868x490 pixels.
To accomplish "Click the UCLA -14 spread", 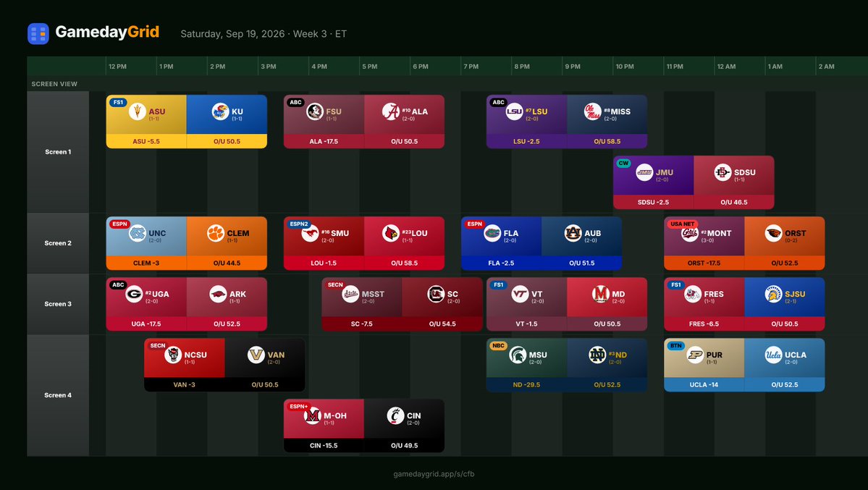I will pos(704,385).
